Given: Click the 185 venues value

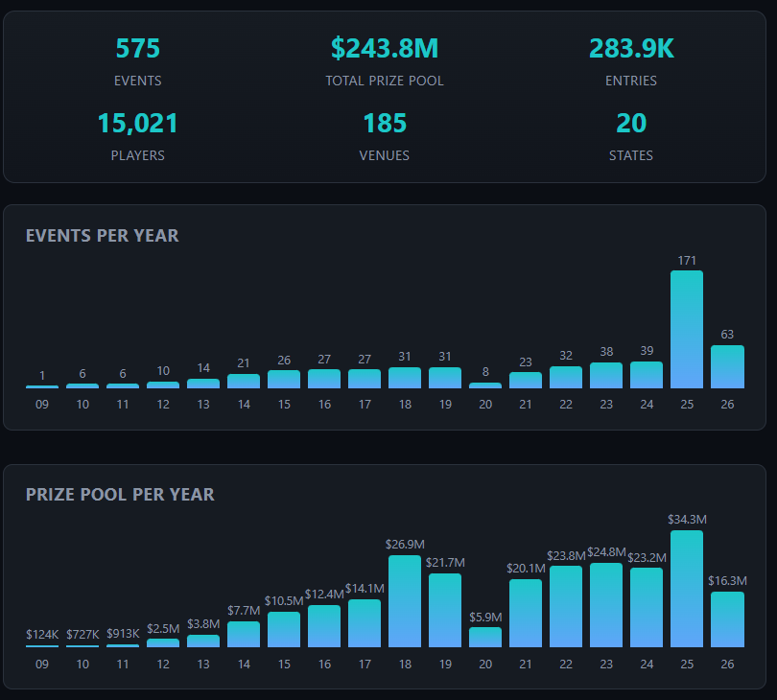Looking at the screenshot, I should click(x=385, y=124).
